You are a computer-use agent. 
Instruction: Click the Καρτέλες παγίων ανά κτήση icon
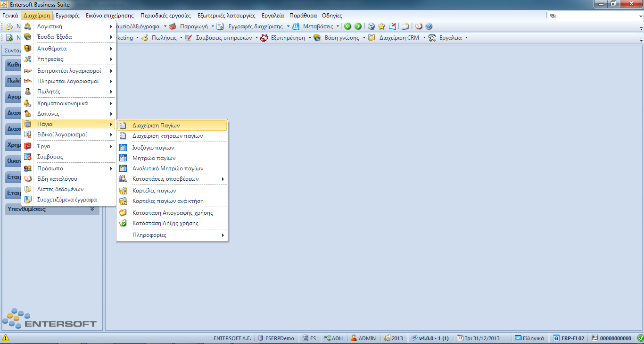[x=123, y=201]
